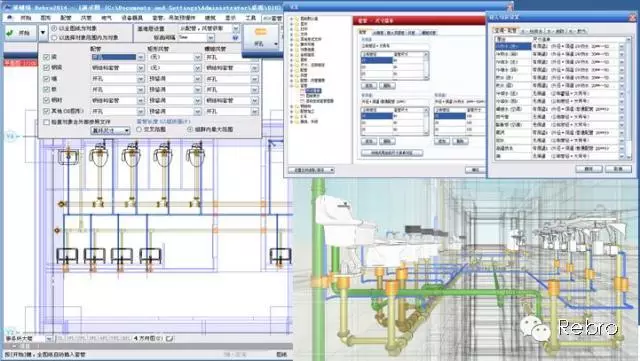Toggle the 其他 (3D图形) checkbox

tap(46, 111)
